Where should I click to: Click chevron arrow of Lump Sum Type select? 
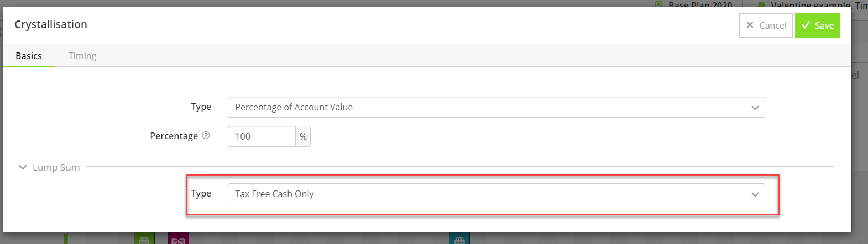pos(755,194)
